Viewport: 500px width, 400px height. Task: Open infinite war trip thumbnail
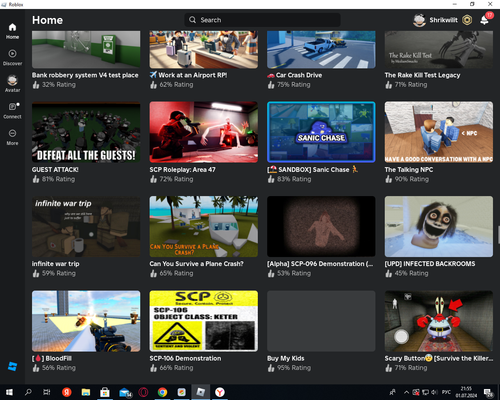coord(86,226)
